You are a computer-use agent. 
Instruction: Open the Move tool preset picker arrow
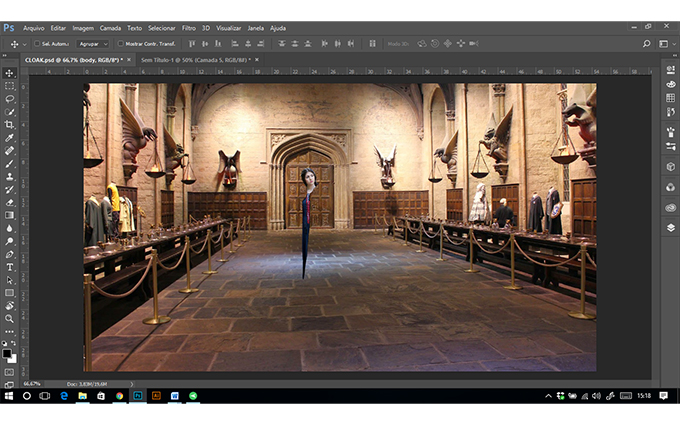pos(25,44)
